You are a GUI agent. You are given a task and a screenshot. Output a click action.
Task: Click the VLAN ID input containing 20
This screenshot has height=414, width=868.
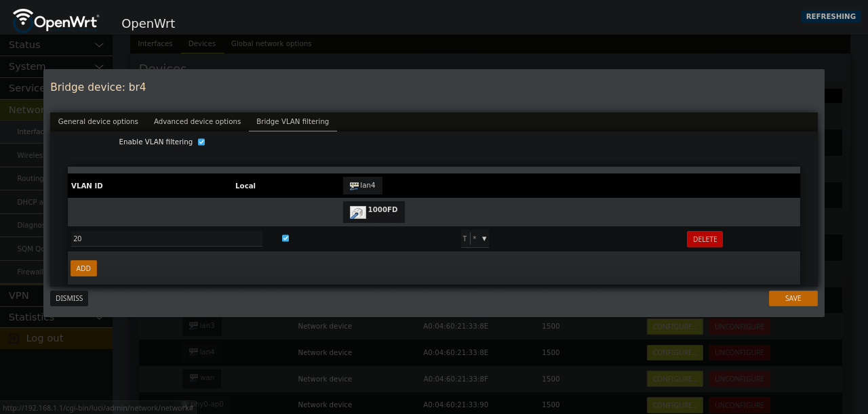[x=166, y=239]
